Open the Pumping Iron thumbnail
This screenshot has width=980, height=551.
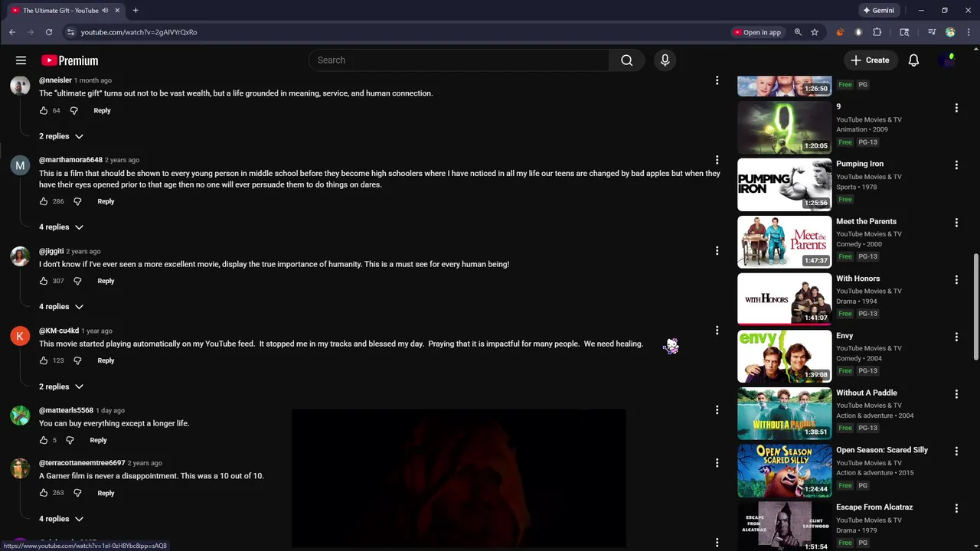click(784, 184)
